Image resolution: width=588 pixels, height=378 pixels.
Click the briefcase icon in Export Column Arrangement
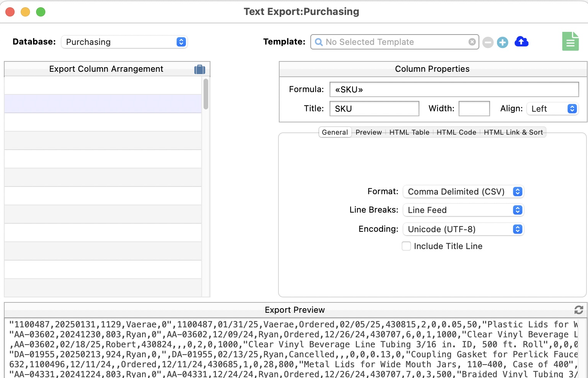point(200,69)
